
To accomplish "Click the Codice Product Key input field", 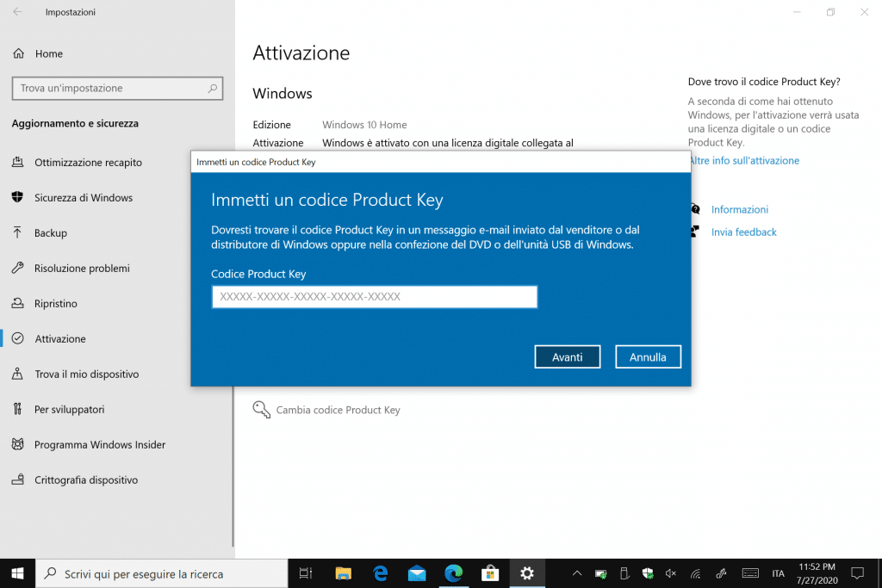I will [x=374, y=297].
